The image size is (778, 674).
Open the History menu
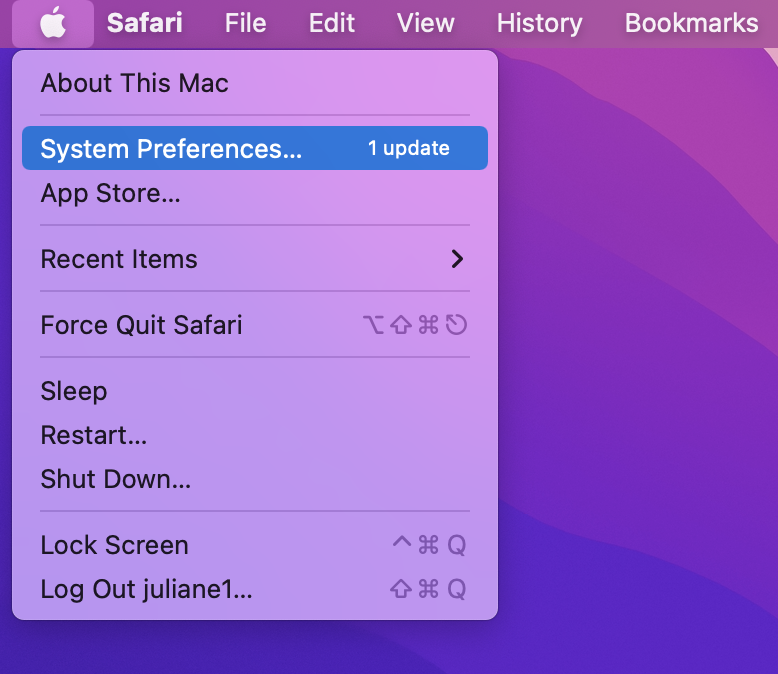click(x=539, y=23)
